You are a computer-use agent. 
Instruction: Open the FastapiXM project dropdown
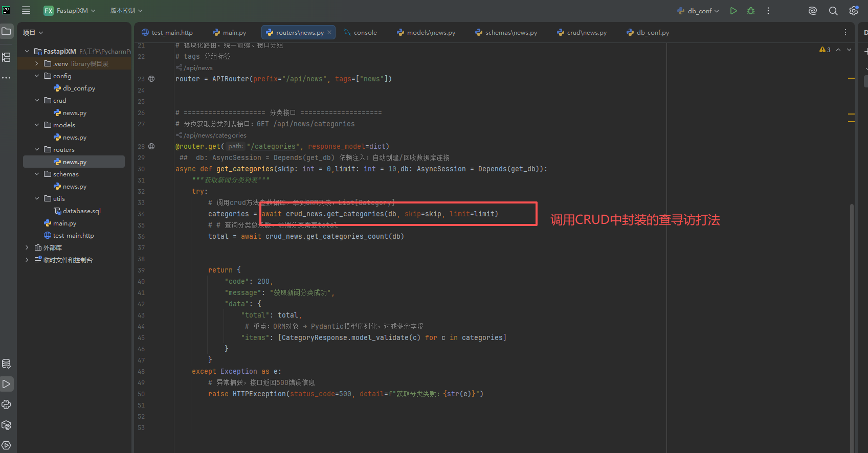tap(70, 10)
